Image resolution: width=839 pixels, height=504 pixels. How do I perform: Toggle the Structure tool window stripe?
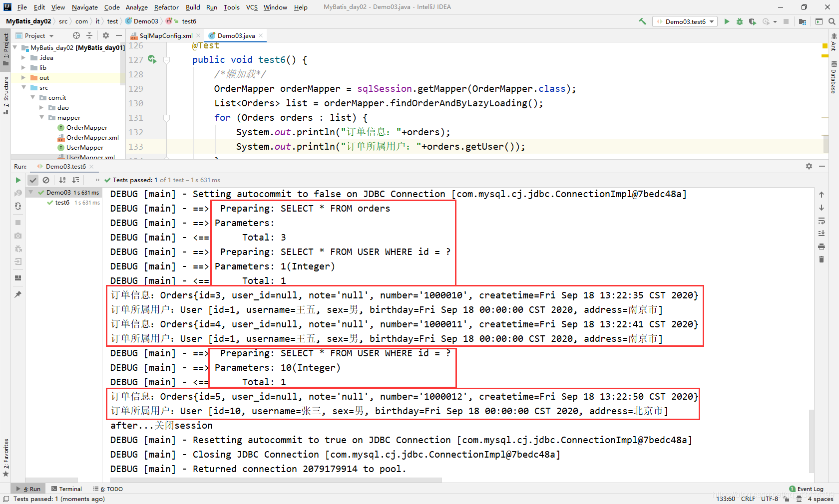tap(5, 95)
